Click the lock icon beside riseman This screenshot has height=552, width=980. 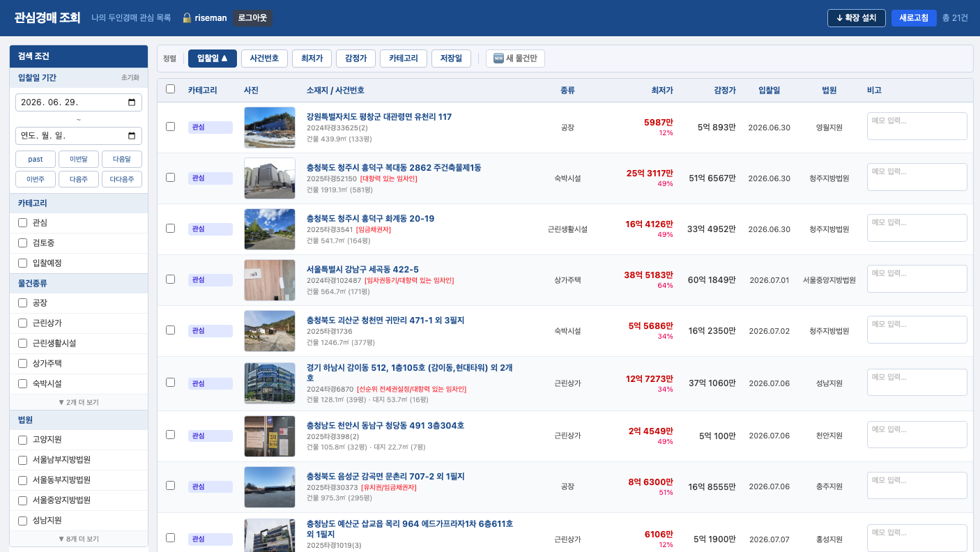tap(187, 18)
